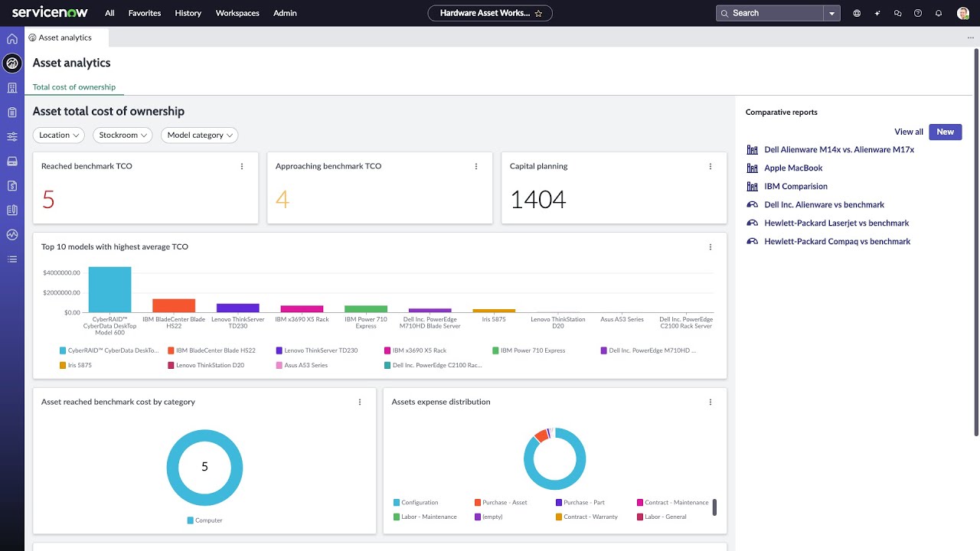Image resolution: width=980 pixels, height=551 pixels.
Task: Click View all comparative reports
Action: click(x=909, y=132)
